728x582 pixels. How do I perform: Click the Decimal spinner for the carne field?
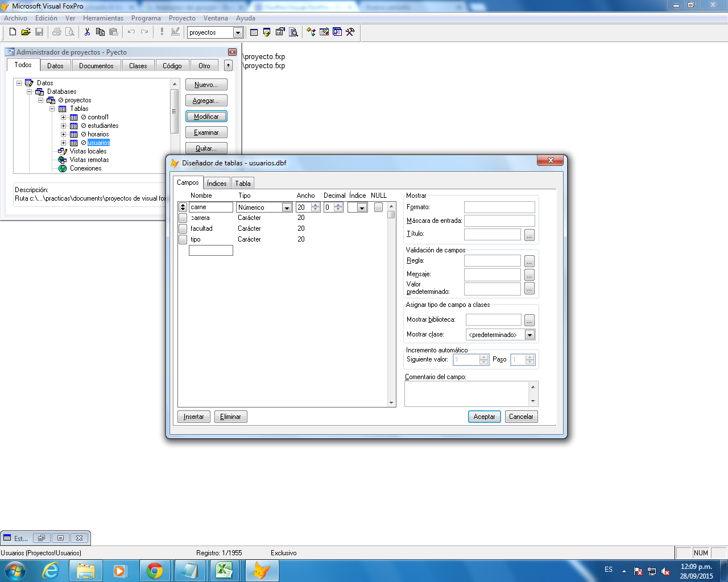[338, 207]
